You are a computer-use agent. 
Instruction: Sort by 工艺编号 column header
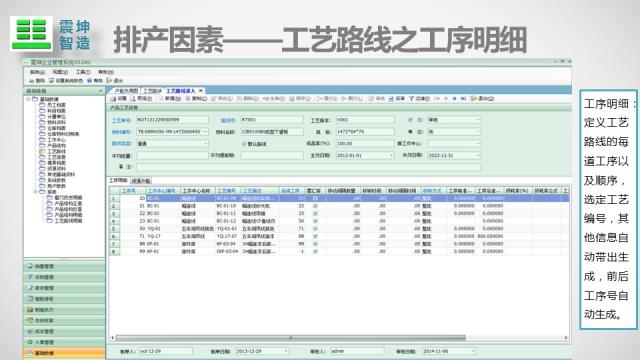click(x=228, y=191)
